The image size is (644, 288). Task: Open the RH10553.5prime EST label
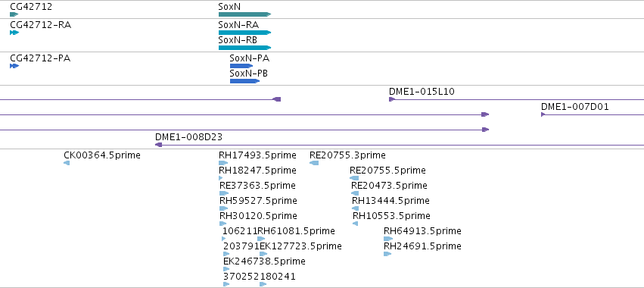click(x=391, y=216)
